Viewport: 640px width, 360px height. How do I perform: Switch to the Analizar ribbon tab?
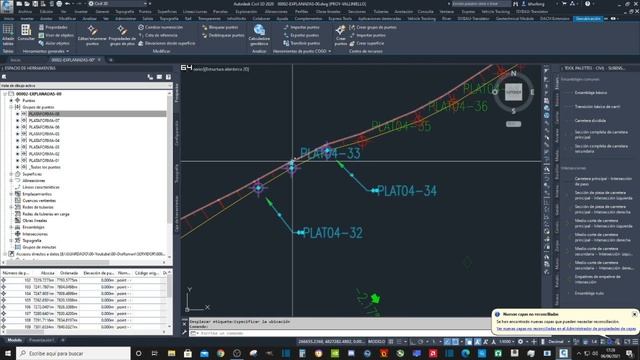[x=90, y=19]
